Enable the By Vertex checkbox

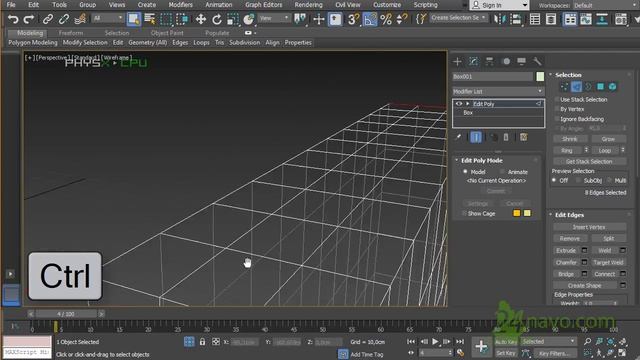[557, 109]
